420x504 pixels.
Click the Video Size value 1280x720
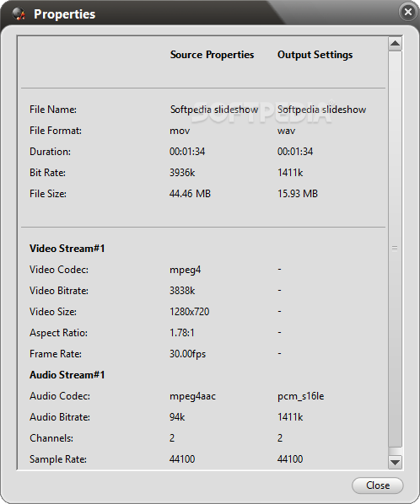190,312
